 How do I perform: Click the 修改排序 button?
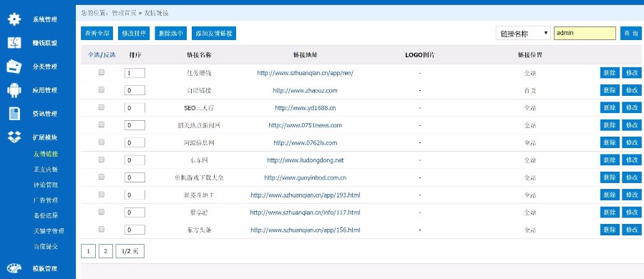[134, 34]
